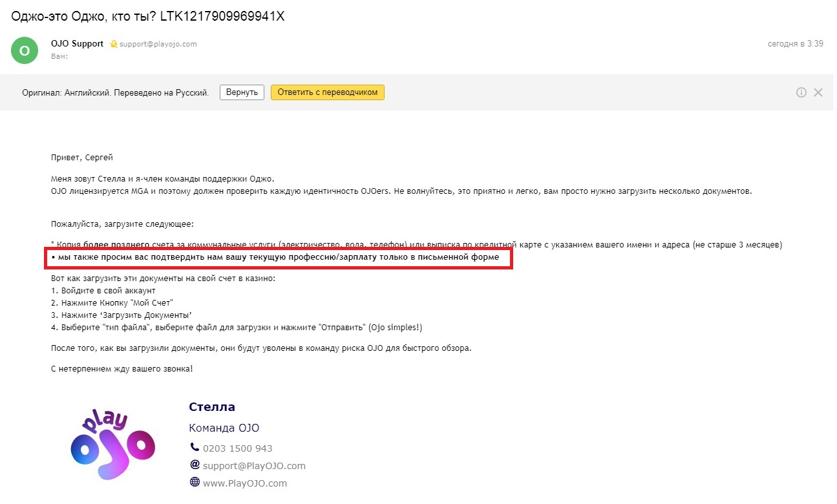
Task: Click the line Вот как загрузить эти документы
Action: (164, 278)
